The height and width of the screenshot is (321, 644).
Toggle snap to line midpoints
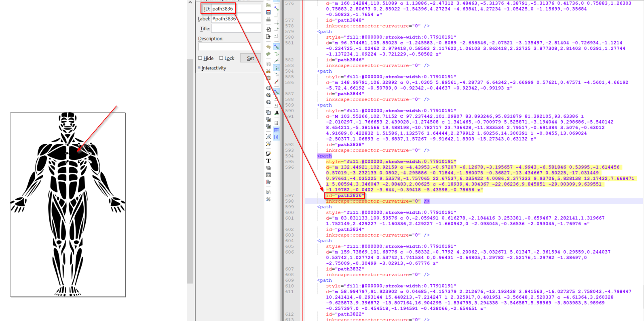point(277,82)
